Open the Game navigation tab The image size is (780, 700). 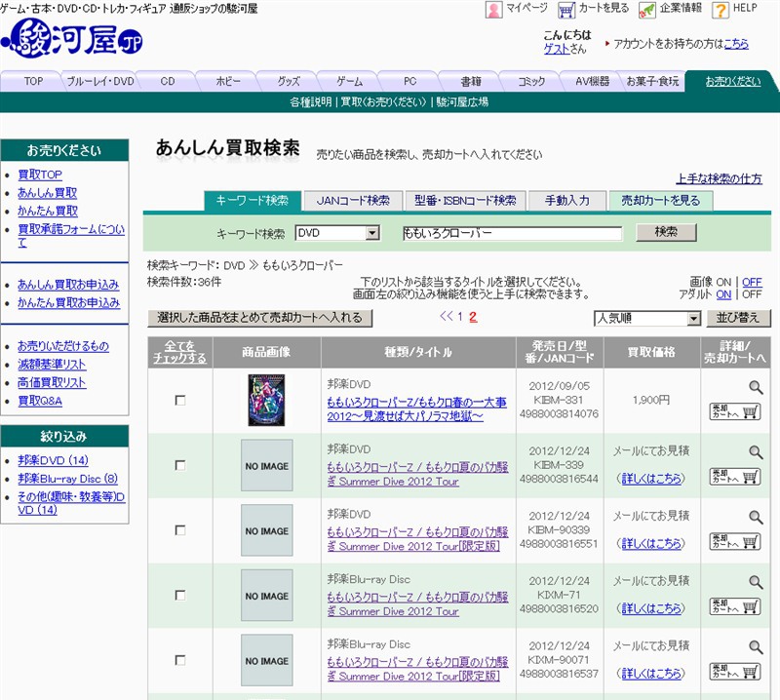(x=349, y=81)
